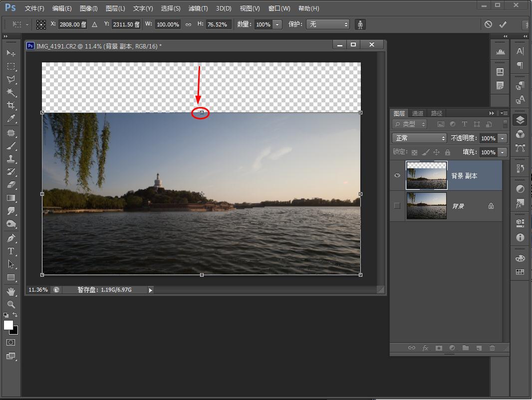This screenshot has width=532, height=400.
Task: Click the top-center transform handle
Action: pos(202,112)
